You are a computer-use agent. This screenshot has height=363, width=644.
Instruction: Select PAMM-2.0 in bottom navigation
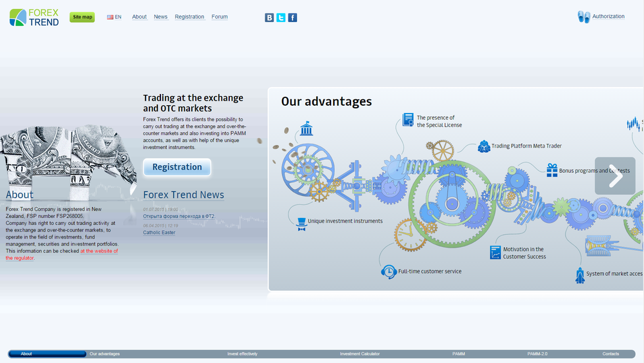pyautogui.click(x=537, y=354)
